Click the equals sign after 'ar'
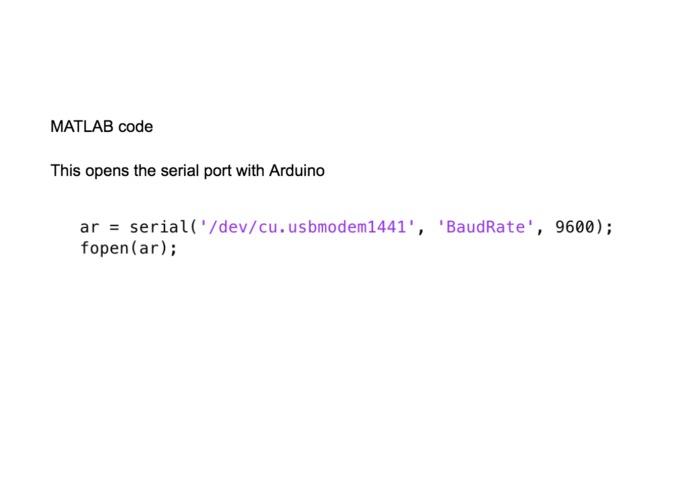 coord(114,228)
